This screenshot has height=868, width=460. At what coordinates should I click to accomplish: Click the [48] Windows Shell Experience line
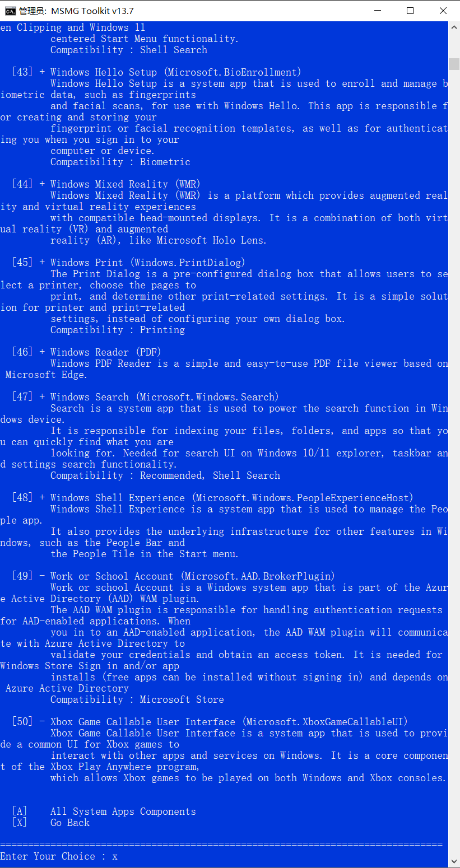point(212,498)
